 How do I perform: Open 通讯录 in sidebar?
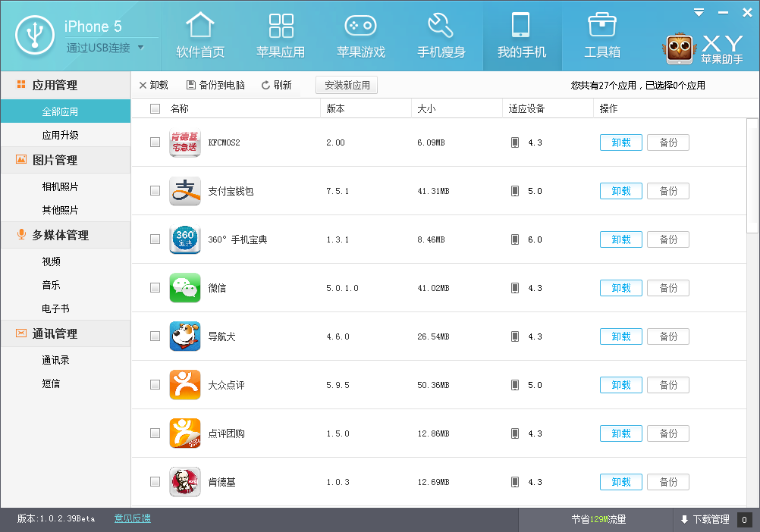click(x=65, y=360)
